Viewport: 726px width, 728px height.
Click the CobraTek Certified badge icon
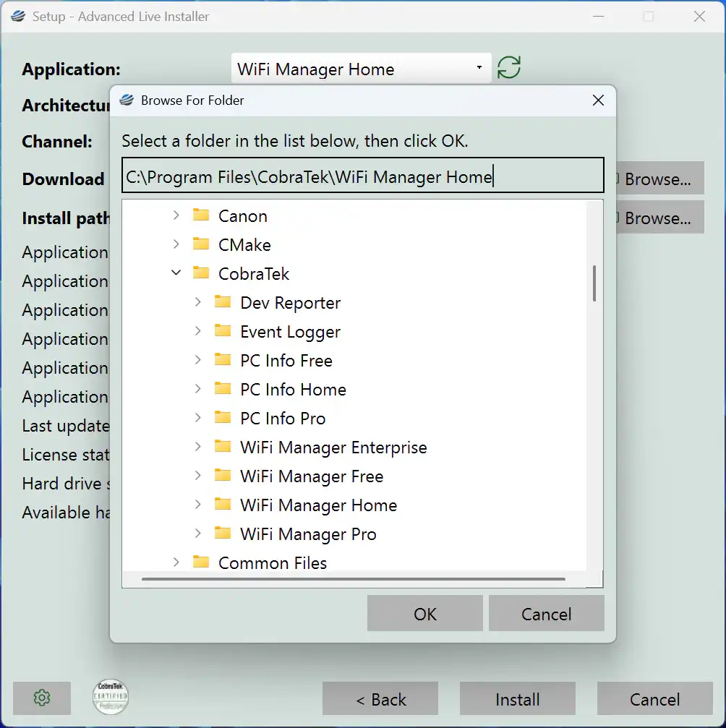(111, 697)
